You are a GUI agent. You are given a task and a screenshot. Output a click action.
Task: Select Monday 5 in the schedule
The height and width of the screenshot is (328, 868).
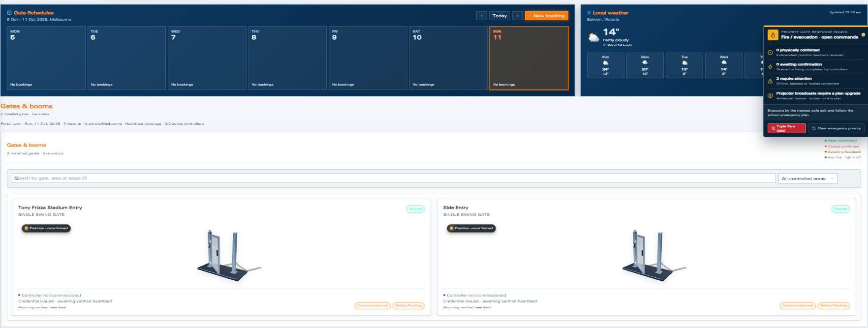46,58
